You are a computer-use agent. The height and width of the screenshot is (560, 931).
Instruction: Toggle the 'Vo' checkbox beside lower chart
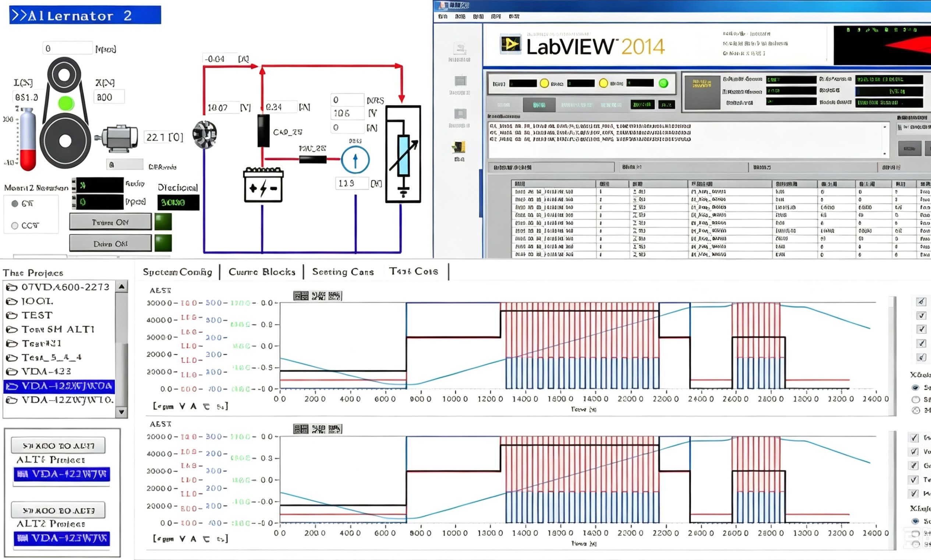coord(914,452)
